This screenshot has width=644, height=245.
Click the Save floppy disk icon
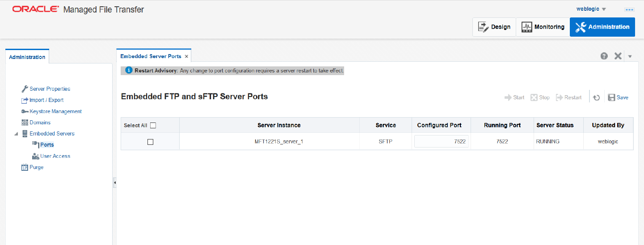pos(611,97)
